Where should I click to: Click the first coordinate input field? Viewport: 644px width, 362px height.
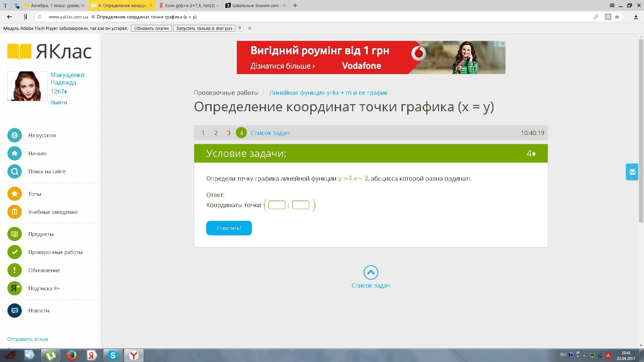(277, 205)
